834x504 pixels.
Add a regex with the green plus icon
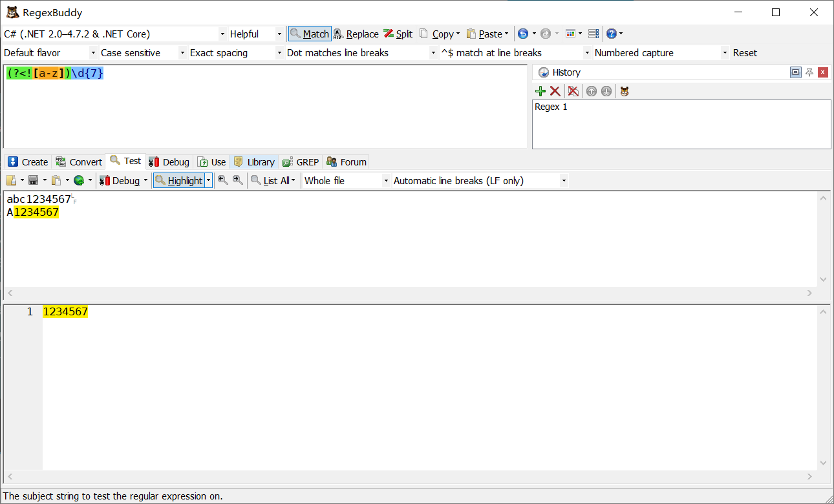540,91
